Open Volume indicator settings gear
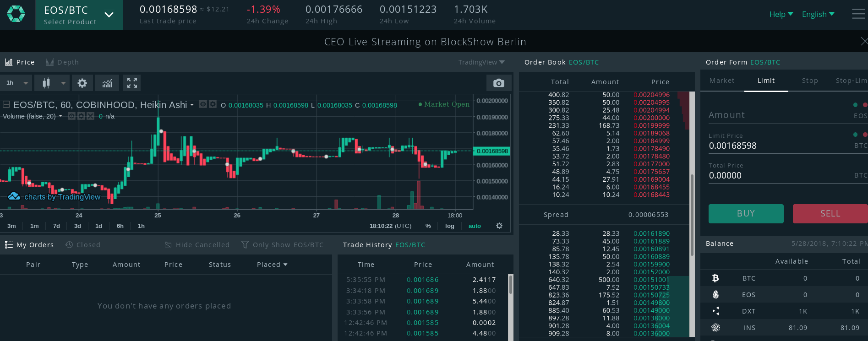 click(81, 116)
